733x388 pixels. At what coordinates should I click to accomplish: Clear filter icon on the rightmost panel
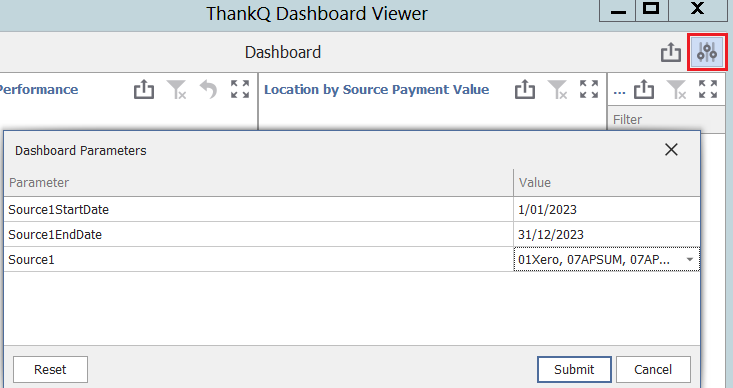pyautogui.click(x=676, y=89)
